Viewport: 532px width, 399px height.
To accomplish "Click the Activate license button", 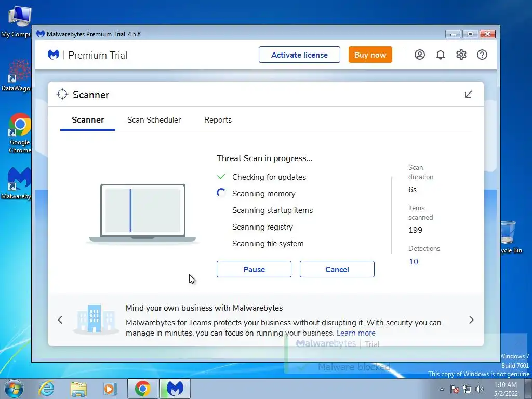I will [299, 55].
